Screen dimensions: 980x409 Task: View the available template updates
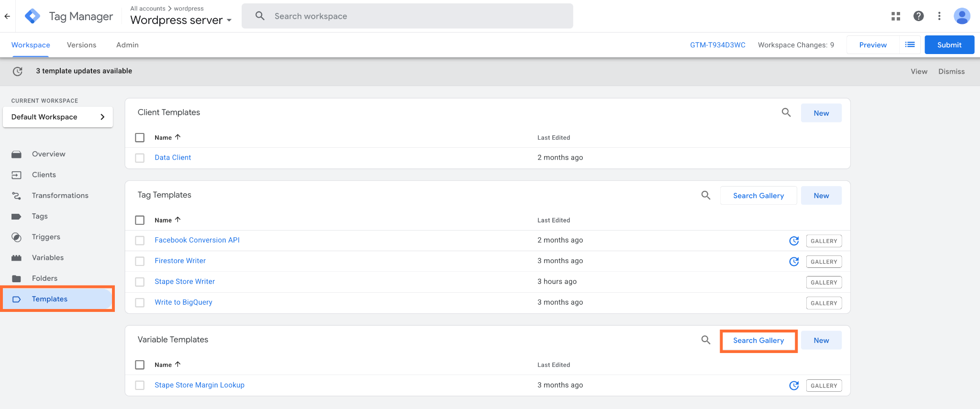tap(919, 71)
